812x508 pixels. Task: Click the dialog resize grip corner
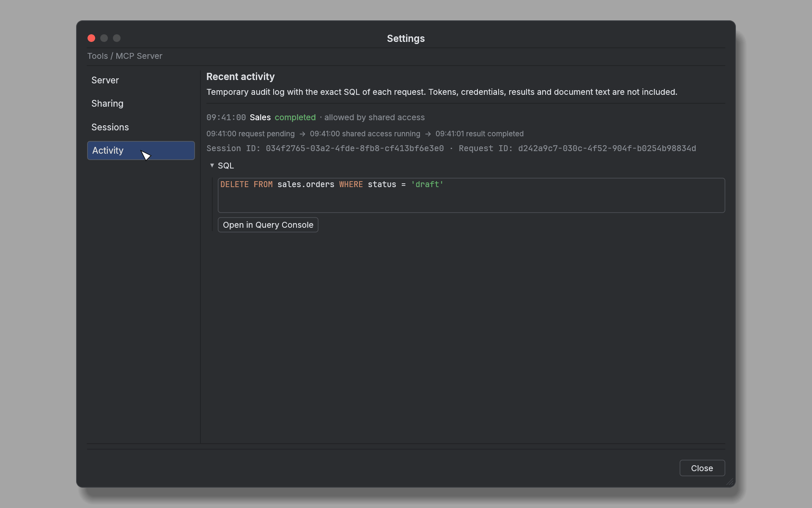click(730, 482)
